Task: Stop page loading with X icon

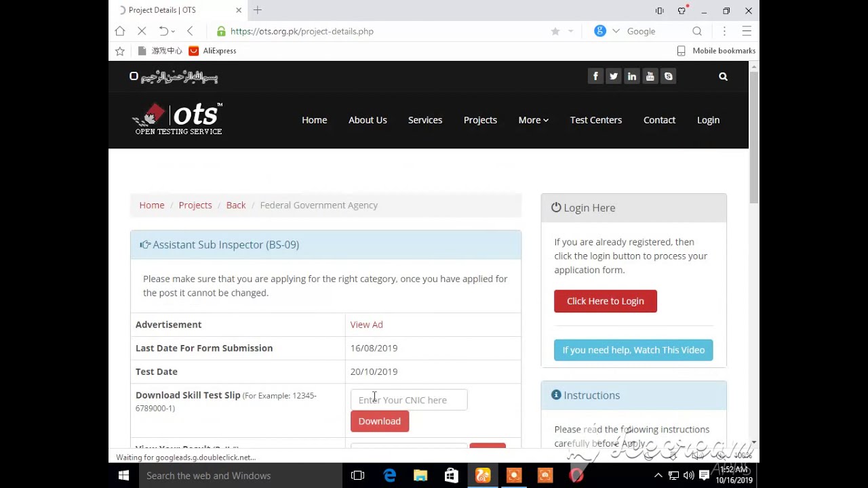Action: (142, 31)
